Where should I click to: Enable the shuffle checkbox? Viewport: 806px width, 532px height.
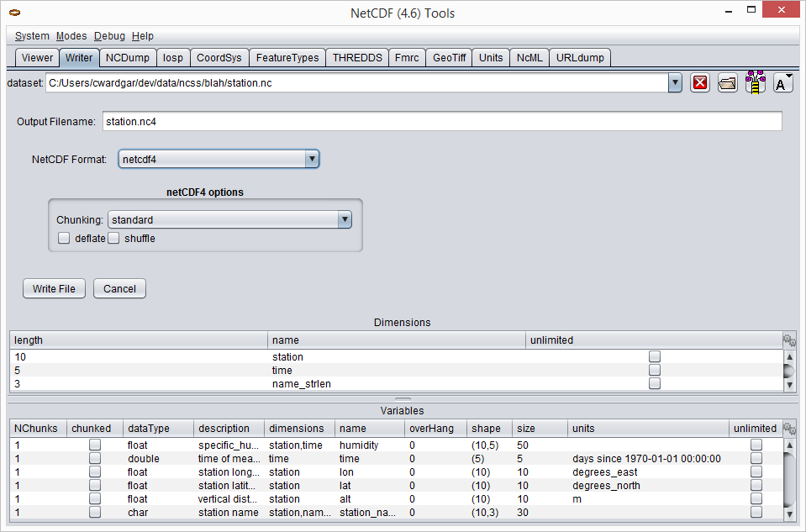(x=114, y=238)
